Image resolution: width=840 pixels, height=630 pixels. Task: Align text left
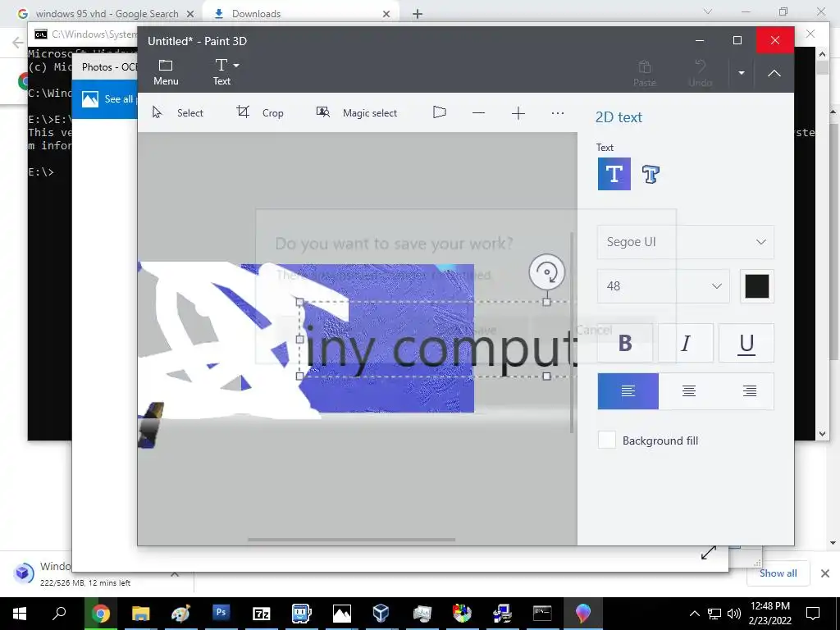pos(628,391)
